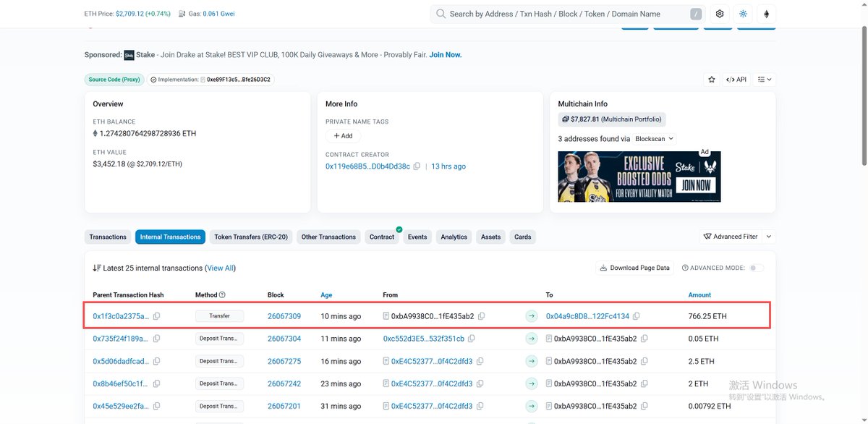The width and height of the screenshot is (868, 424).
Task: Click the contract icon before From address 0xbA9938C0
Action: [386, 316]
